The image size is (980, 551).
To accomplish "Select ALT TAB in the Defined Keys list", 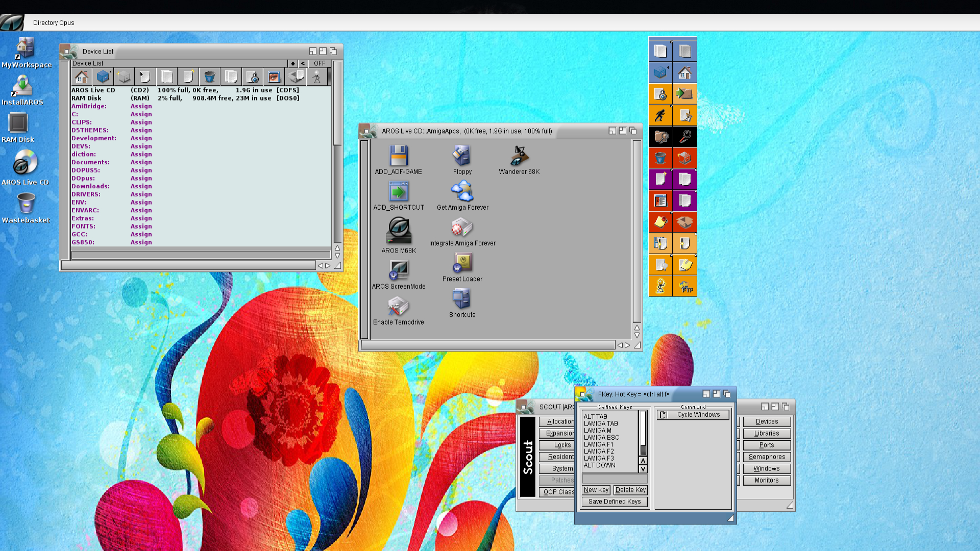I will 610,416.
